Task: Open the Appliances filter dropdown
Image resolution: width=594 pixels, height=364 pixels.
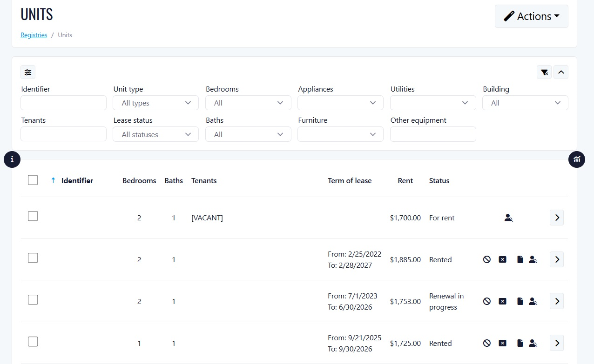Action: click(x=340, y=103)
